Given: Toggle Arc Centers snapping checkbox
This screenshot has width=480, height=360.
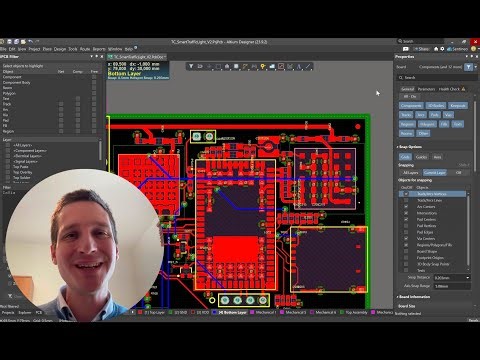Looking at the screenshot, I should pyautogui.click(x=406, y=207).
